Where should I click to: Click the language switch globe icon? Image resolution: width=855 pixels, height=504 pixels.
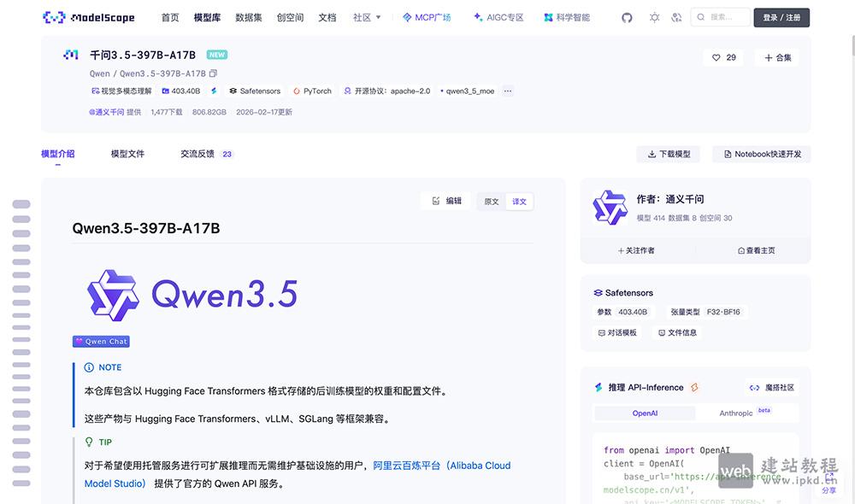[x=676, y=17]
